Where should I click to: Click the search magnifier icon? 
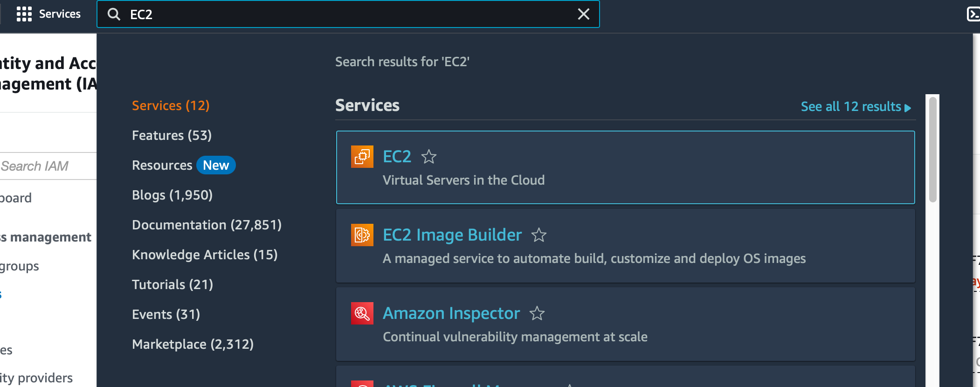[114, 14]
